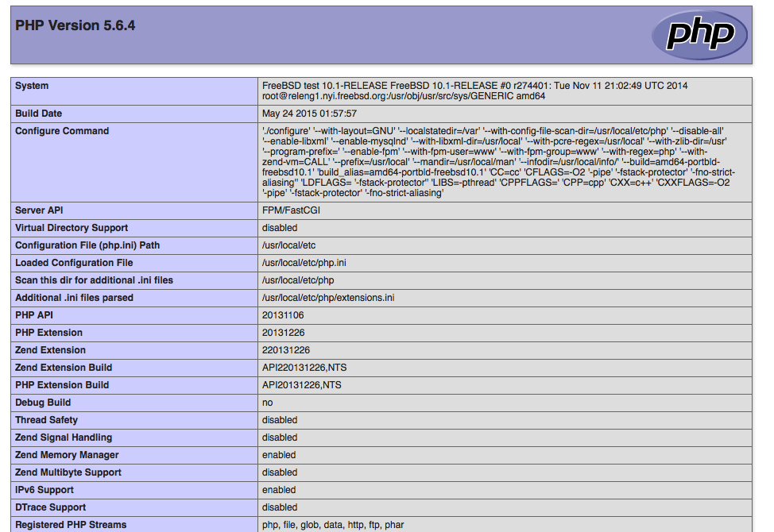Select Zend Multibyte Support 'disabled' value
This screenshot has width=774, height=532.
(x=280, y=472)
